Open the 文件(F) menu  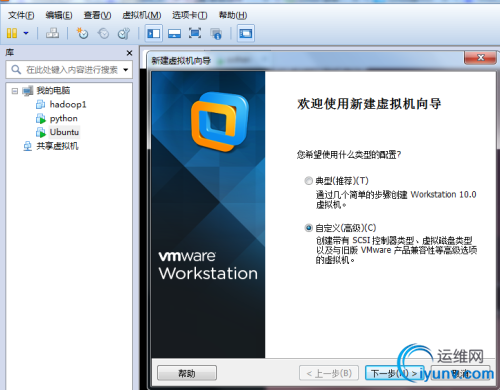click(21, 15)
